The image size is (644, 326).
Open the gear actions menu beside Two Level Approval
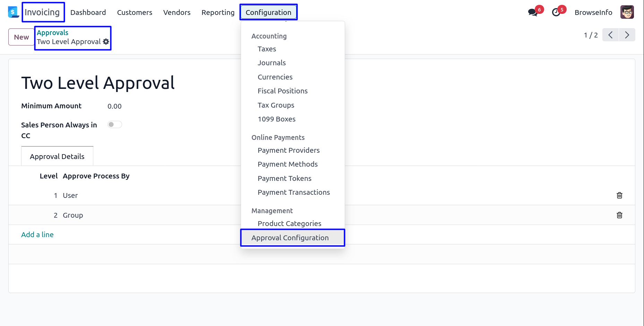tap(106, 42)
